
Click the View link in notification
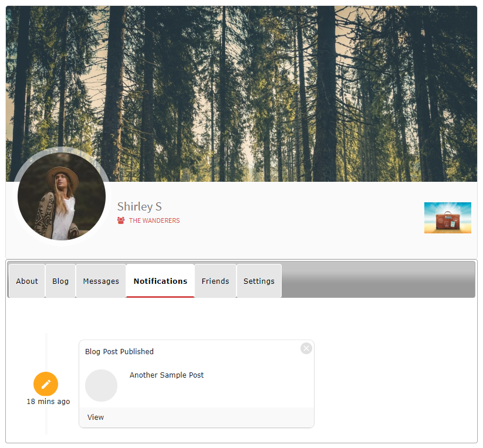96,418
